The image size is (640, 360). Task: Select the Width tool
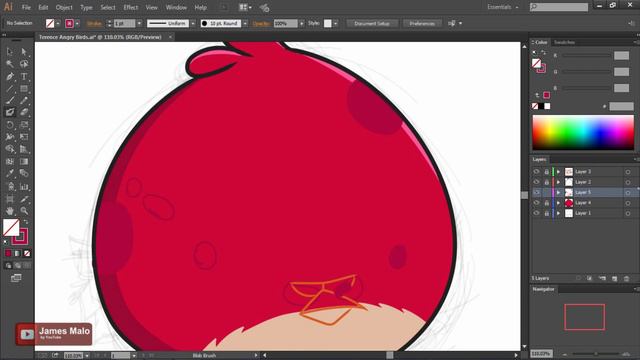10,137
